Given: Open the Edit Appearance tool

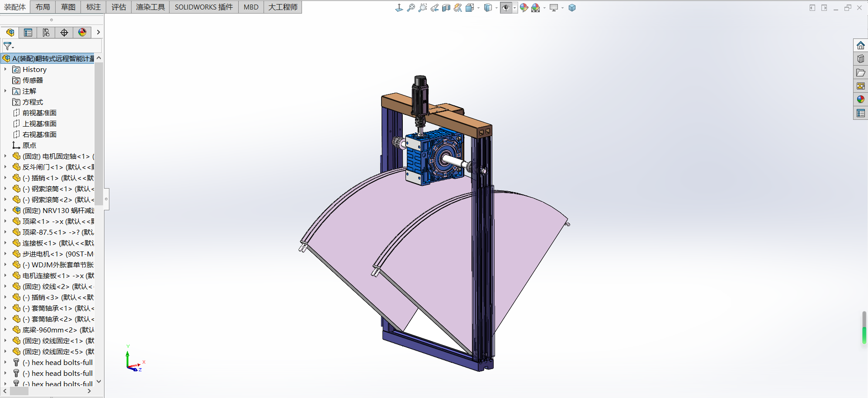Looking at the screenshot, I should pos(524,8).
